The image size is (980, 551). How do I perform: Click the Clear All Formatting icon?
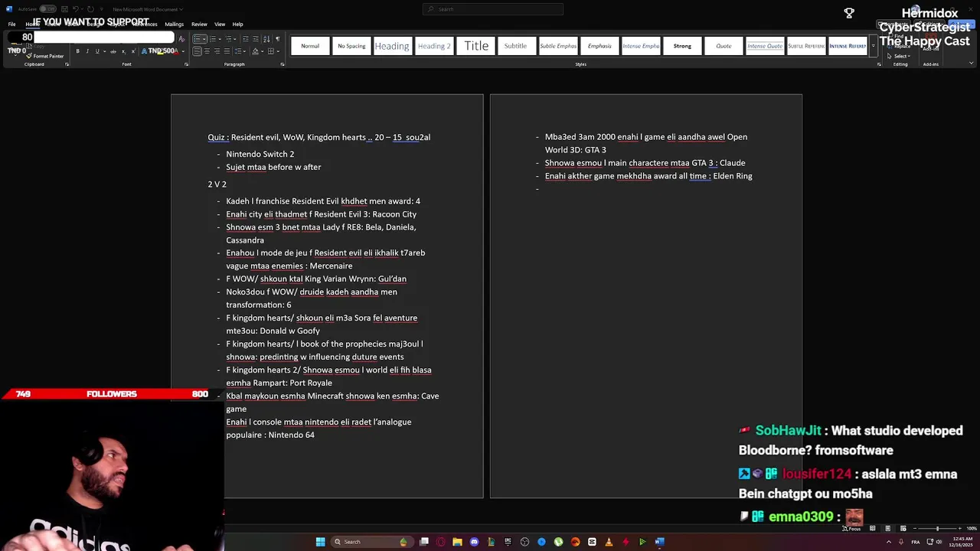click(181, 39)
